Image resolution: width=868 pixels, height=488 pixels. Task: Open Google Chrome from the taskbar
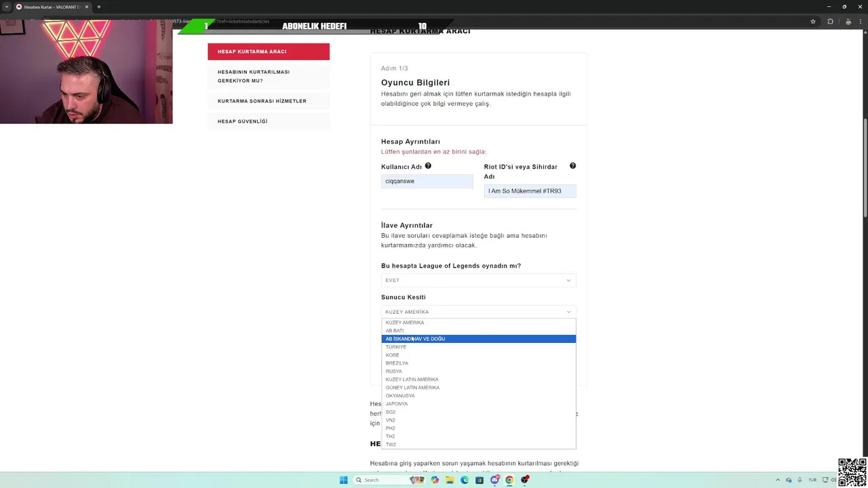(509, 480)
